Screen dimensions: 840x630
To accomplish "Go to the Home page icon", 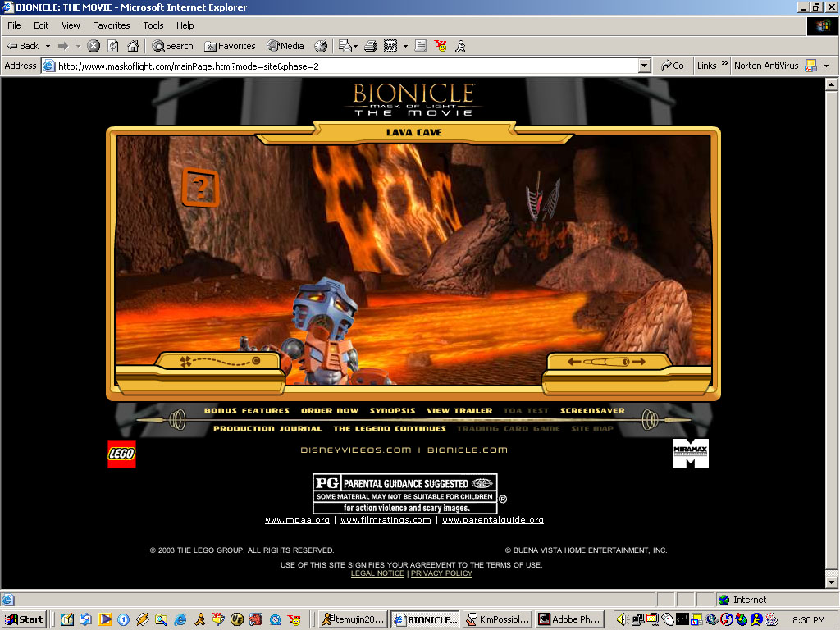I will pos(132,46).
